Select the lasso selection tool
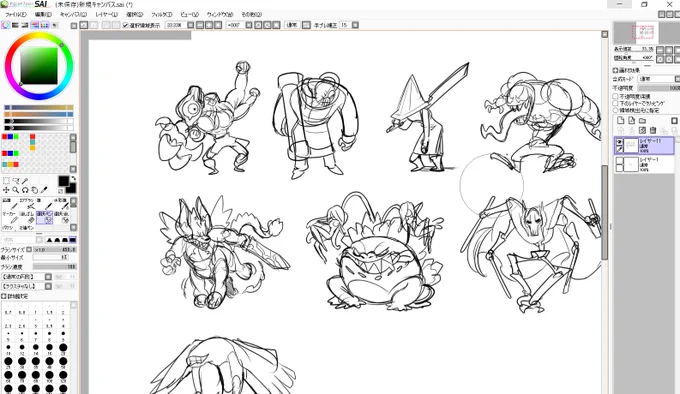 (16, 180)
